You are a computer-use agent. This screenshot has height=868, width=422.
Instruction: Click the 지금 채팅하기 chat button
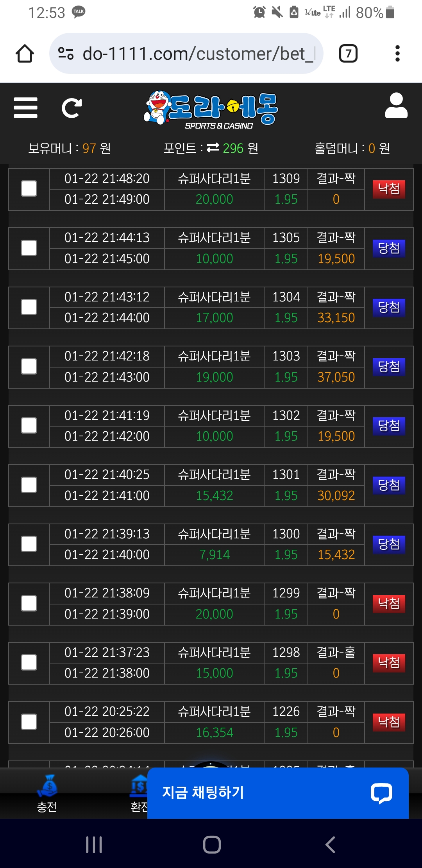coord(278,793)
